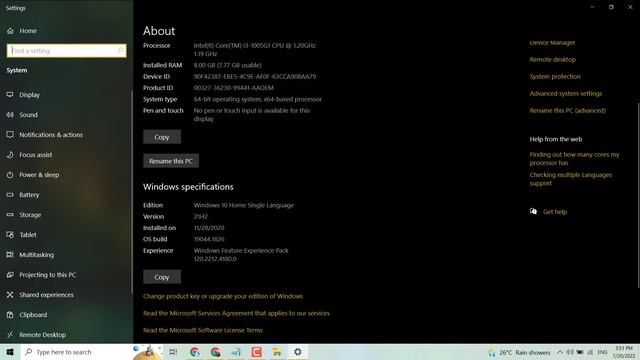Click the Installed on date 11/28/2020

click(209, 228)
